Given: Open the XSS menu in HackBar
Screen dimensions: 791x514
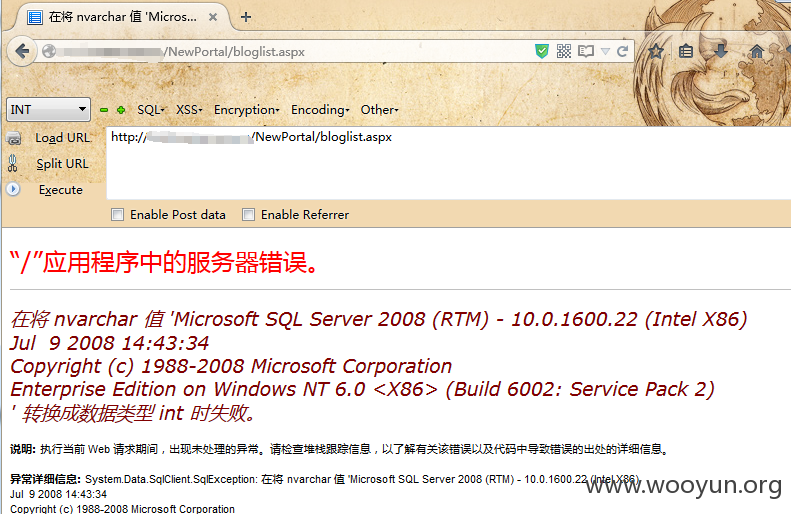Looking at the screenshot, I should point(189,110).
